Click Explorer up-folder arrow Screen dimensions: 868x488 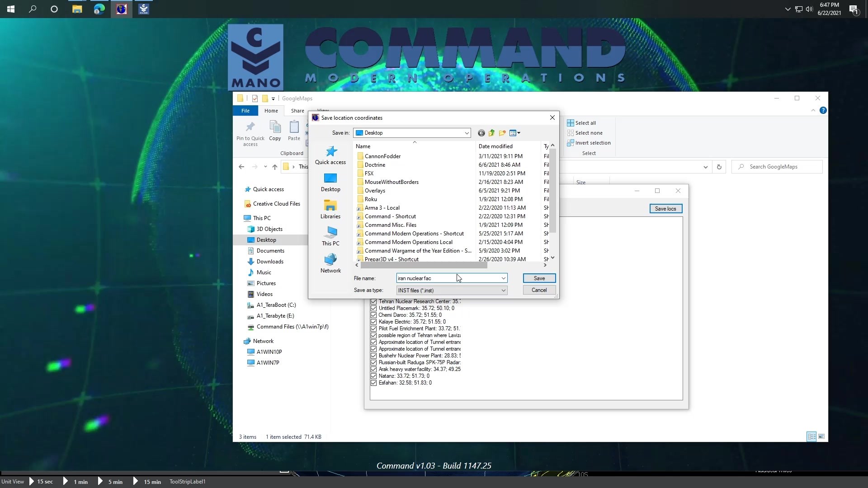click(275, 167)
